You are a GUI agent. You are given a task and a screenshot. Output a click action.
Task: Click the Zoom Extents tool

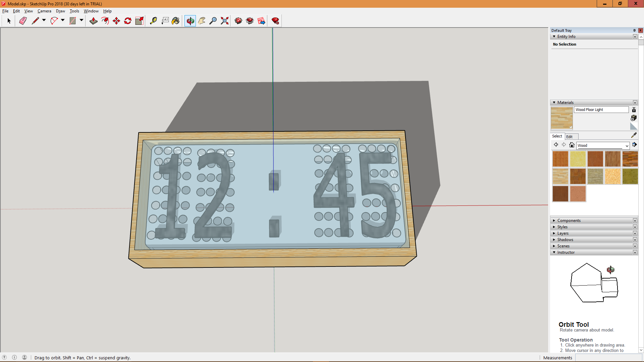pos(224,21)
